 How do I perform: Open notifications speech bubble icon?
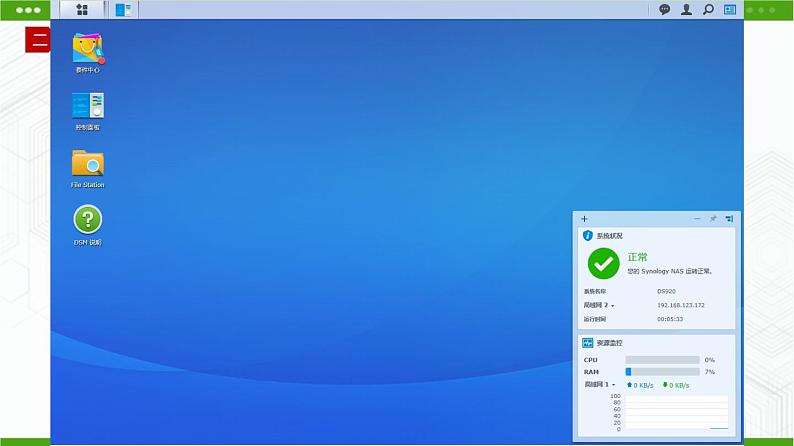point(664,10)
